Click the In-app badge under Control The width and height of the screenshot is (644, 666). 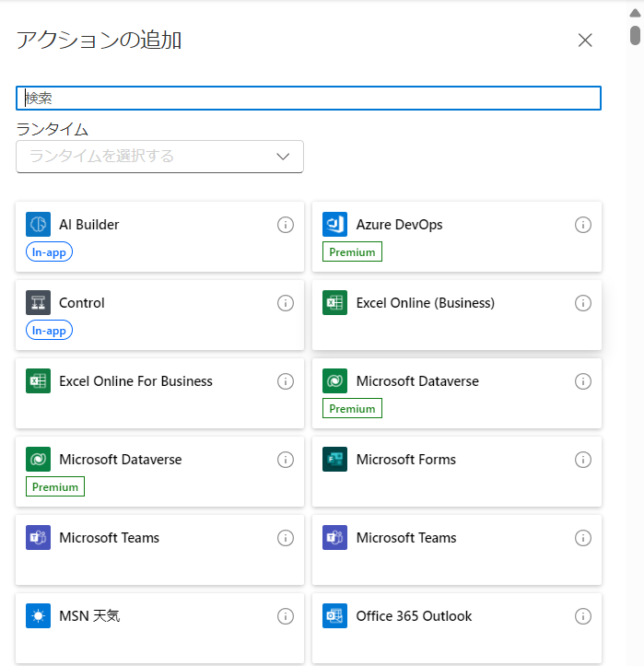(x=49, y=330)
